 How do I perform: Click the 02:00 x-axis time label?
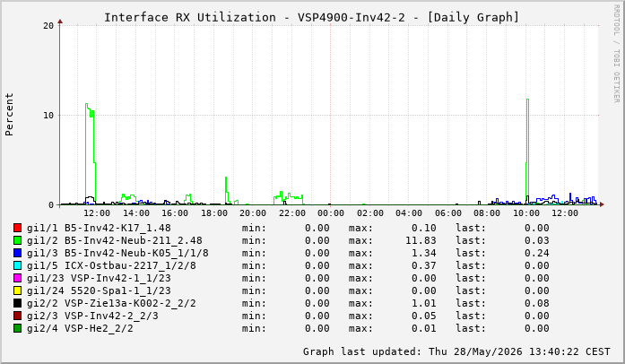pos(370,213)
